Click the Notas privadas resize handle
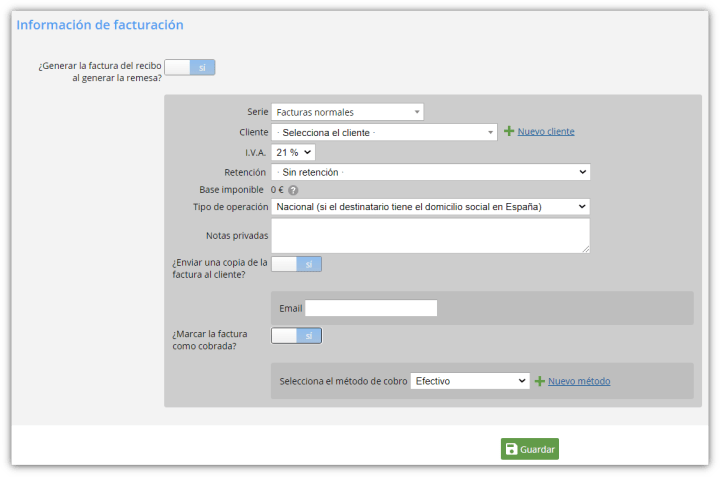This screenshot has height=477, width=720. point(586,249)
